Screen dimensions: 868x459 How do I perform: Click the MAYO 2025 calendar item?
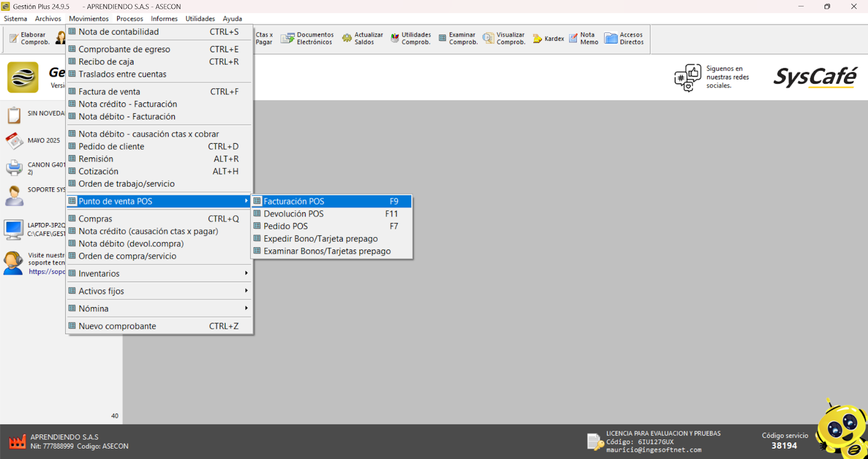[43, 141]
